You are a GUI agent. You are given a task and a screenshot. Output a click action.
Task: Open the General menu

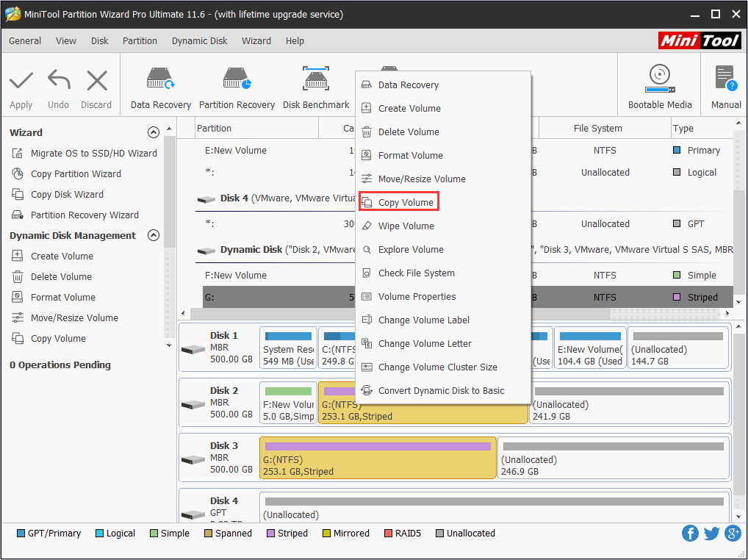(25, 41)
